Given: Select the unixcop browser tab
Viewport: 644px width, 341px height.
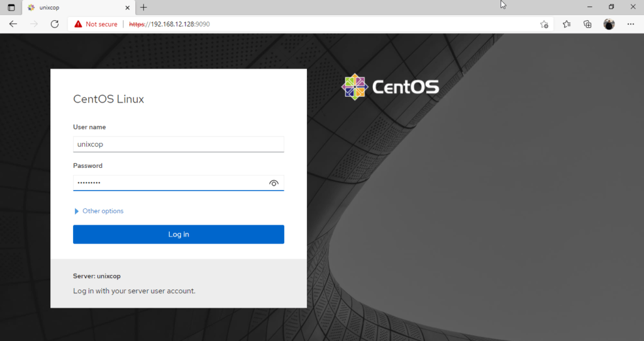Looking at the screenshot, I should pyautogui.click(x=79, y=8).
